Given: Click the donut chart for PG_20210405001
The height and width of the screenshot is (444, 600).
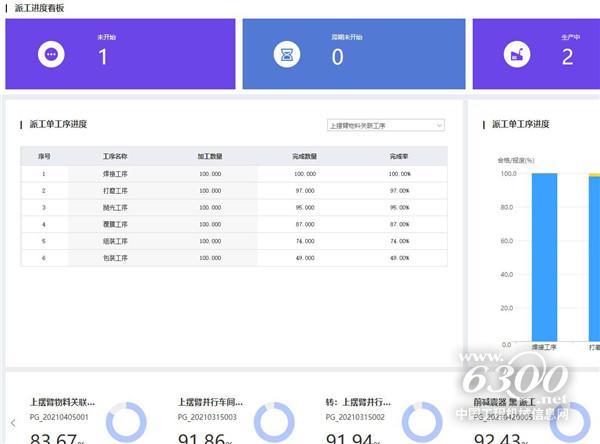Looking at the screenshot, I should pyautogui.click(x=126, y=422).
